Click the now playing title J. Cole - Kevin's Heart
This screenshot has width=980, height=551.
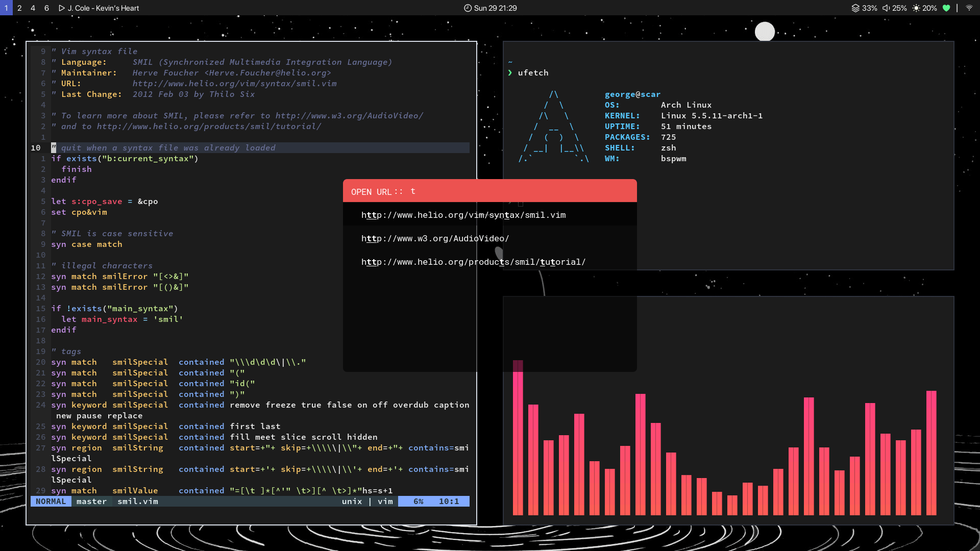click(x=103, y=8)
